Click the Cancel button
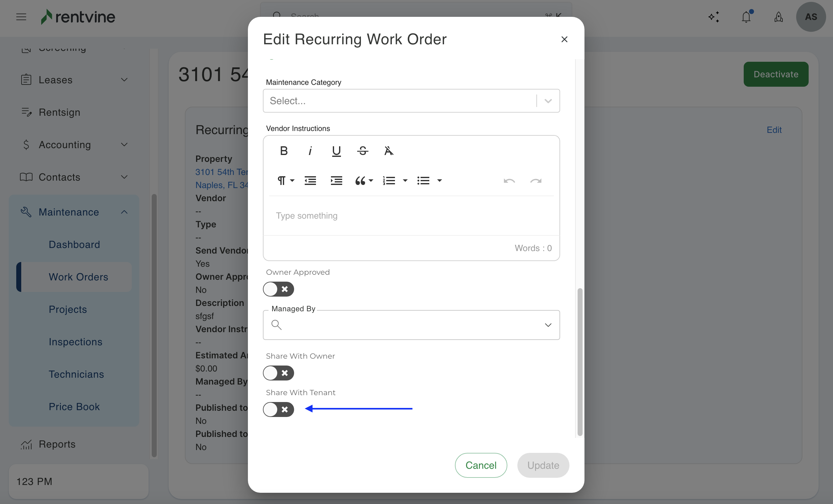 tap(481, 465)
